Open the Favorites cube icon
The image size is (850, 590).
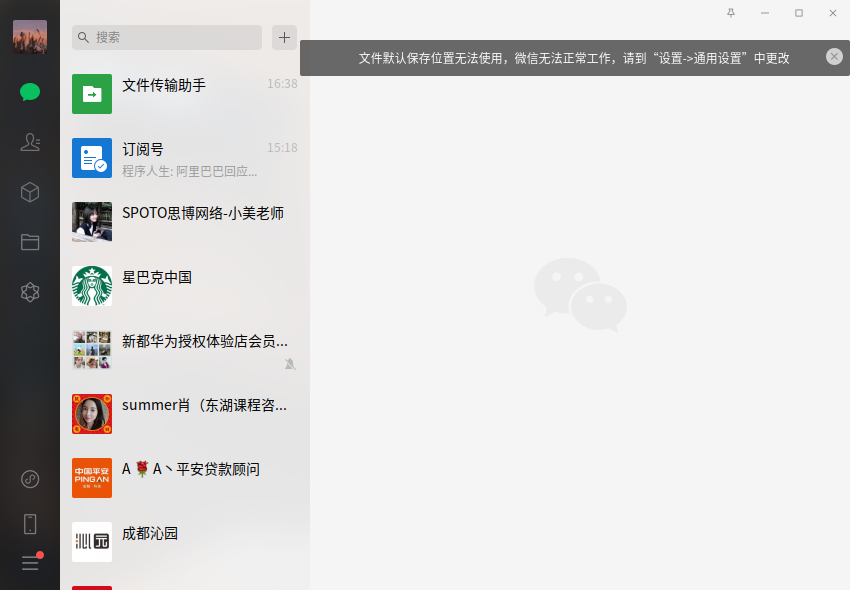click(x=30, y=192)
